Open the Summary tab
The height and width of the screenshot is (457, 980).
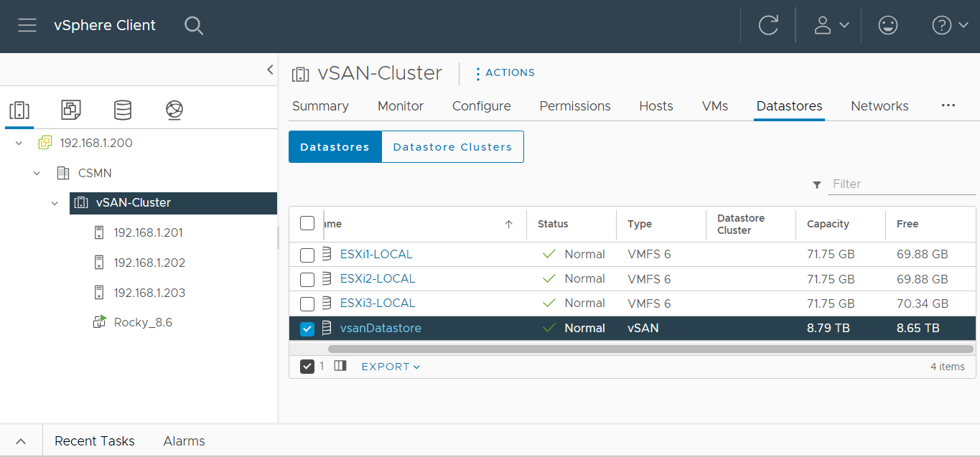(x=320, y=106)
